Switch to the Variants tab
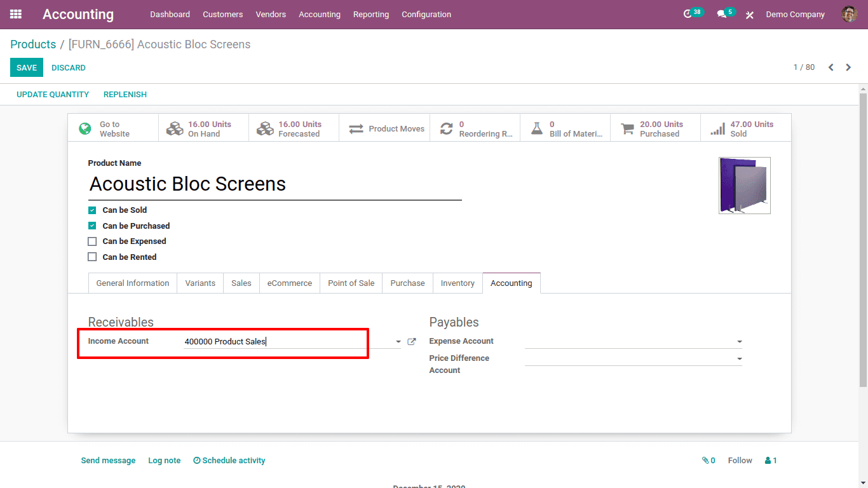This screenshot has height=488, width=868. [200, 283]
